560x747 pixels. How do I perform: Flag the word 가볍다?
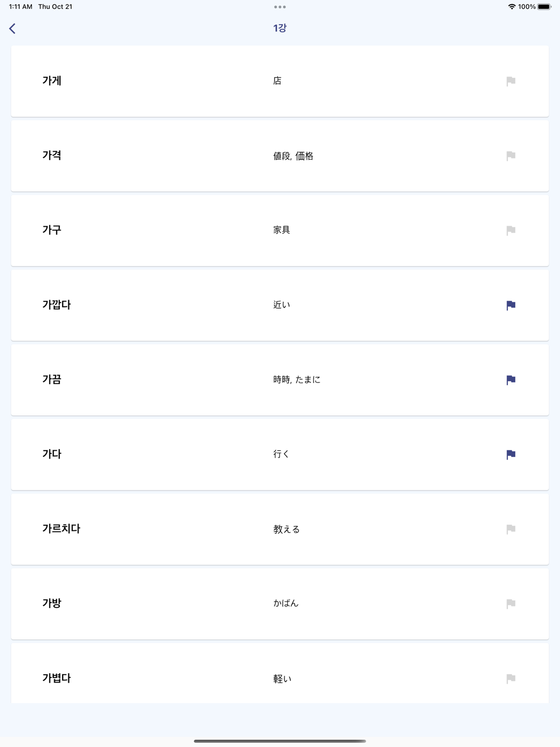(x=511, y=678)
